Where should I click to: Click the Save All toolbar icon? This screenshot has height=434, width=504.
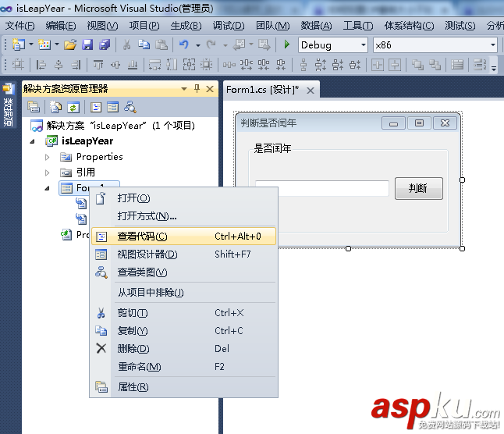tap(105, 44)
